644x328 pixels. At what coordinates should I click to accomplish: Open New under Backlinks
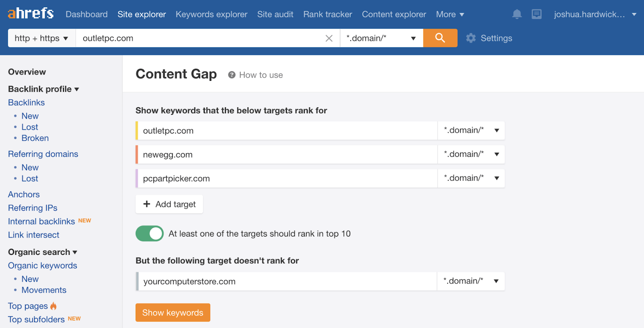click(30, 116)
